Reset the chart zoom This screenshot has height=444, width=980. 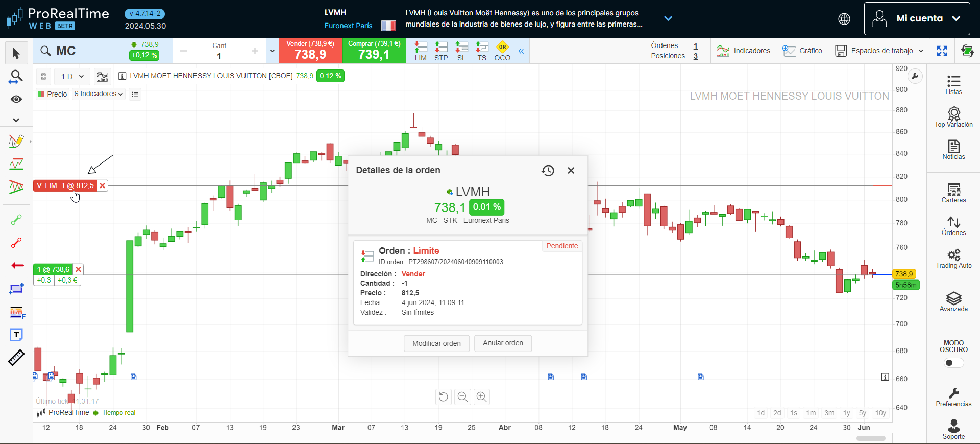[x=444, y=397]
